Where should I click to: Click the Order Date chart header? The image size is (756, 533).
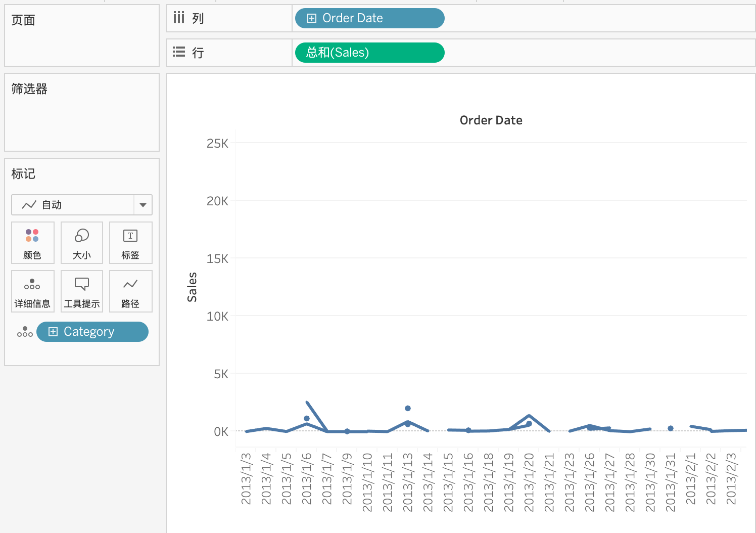[x=491, y=120]
